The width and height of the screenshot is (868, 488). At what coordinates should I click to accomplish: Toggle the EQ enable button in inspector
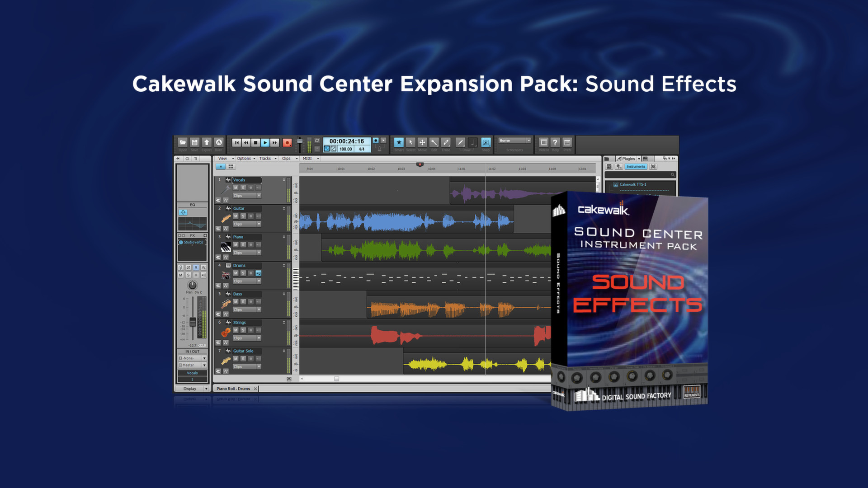click(x=183, y=212)
